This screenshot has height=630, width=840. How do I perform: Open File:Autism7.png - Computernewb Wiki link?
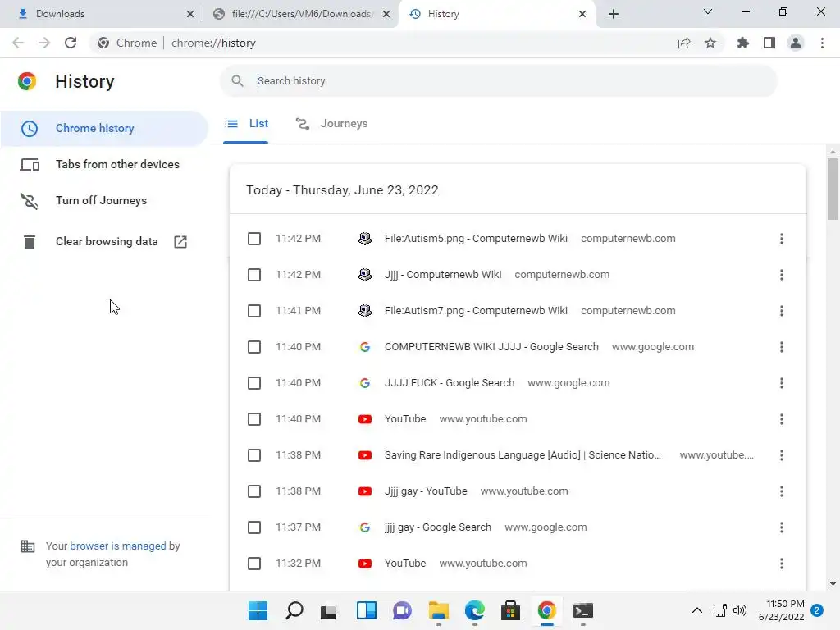476,311
